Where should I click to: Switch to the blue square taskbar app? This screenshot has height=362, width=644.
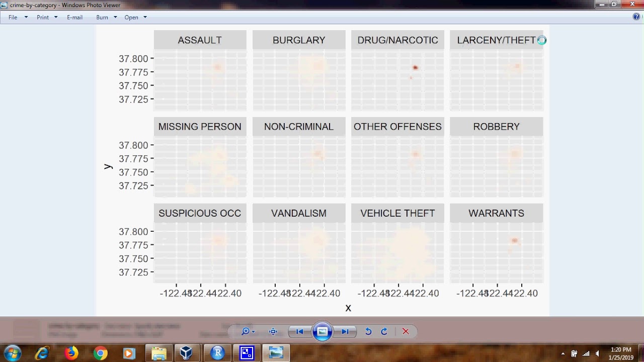pos(247,353)
